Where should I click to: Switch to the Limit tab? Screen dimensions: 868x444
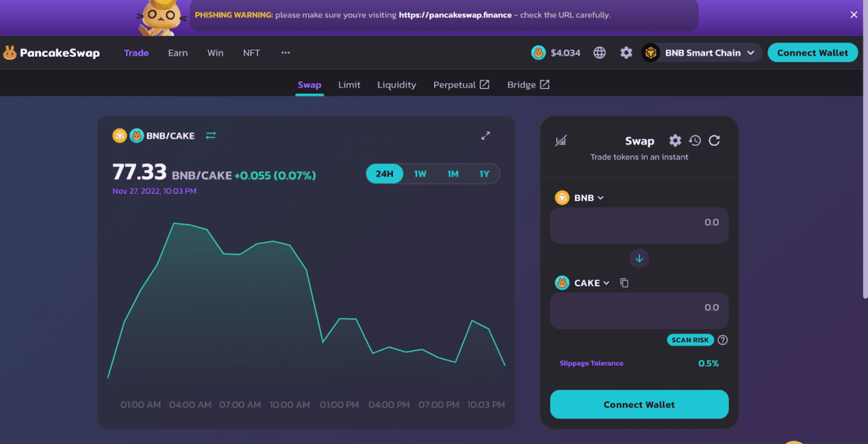point(349,85)
